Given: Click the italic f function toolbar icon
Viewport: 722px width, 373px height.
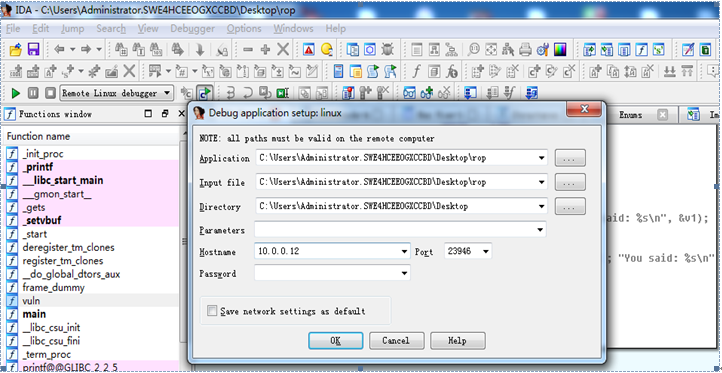Looking at the screenshot, I should click(416, 71).
